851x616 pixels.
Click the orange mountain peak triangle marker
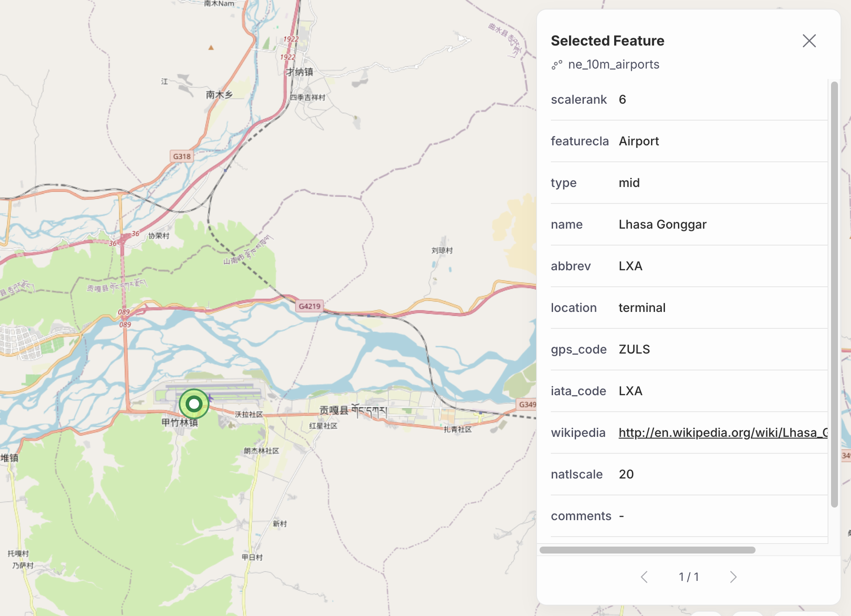click(x=210, y=48)
